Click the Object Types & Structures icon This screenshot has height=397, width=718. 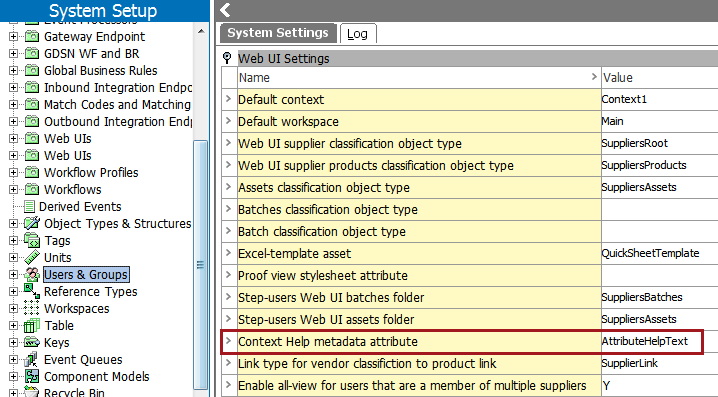point(32,223)
